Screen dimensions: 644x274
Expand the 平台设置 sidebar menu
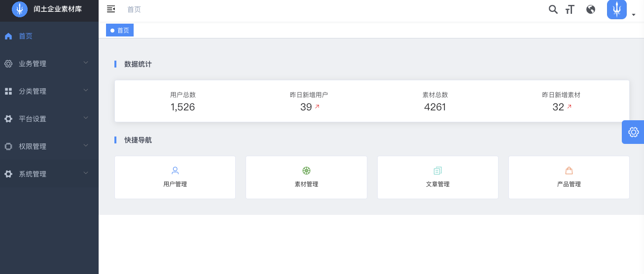coord(49,119)
